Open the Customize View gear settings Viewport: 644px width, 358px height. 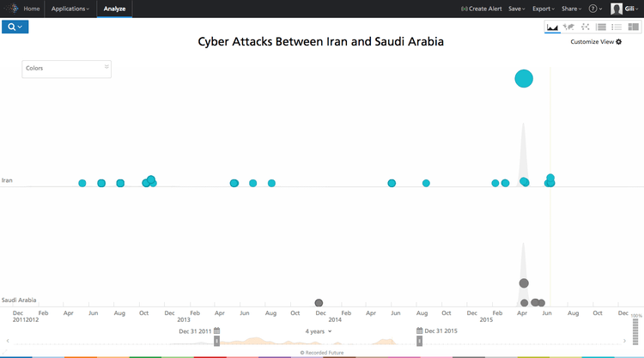(x=618, y=41)
